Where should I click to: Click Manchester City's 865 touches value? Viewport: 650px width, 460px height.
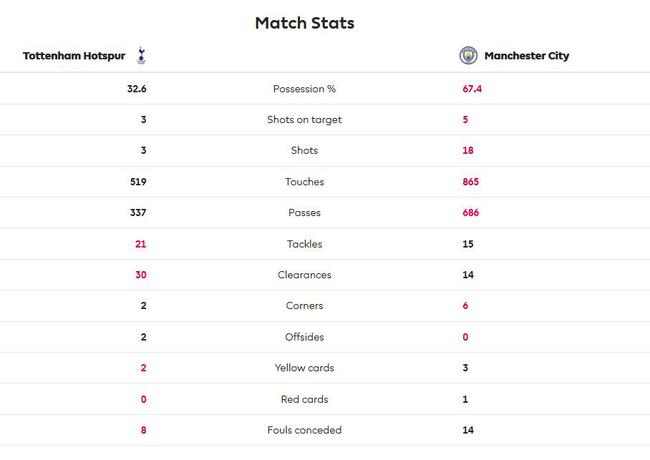coord(470,182)
